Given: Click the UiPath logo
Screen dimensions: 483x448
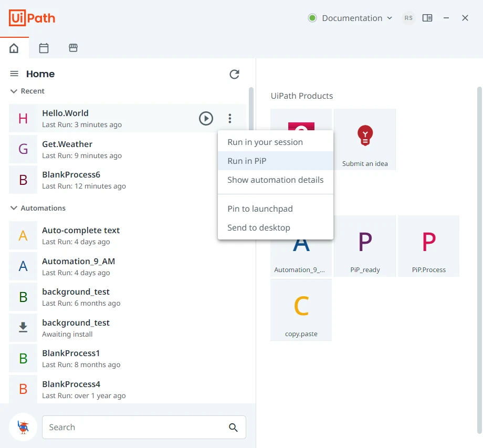Looking at the screenshot, I should pyautogui.click(x=32, y=18).
